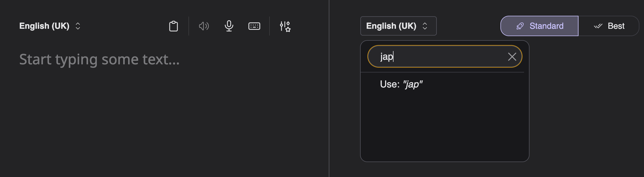Open the source language English (UK) selector
Image resolution: width=644 pixels, height=177 pixels.
coord(44,26)
